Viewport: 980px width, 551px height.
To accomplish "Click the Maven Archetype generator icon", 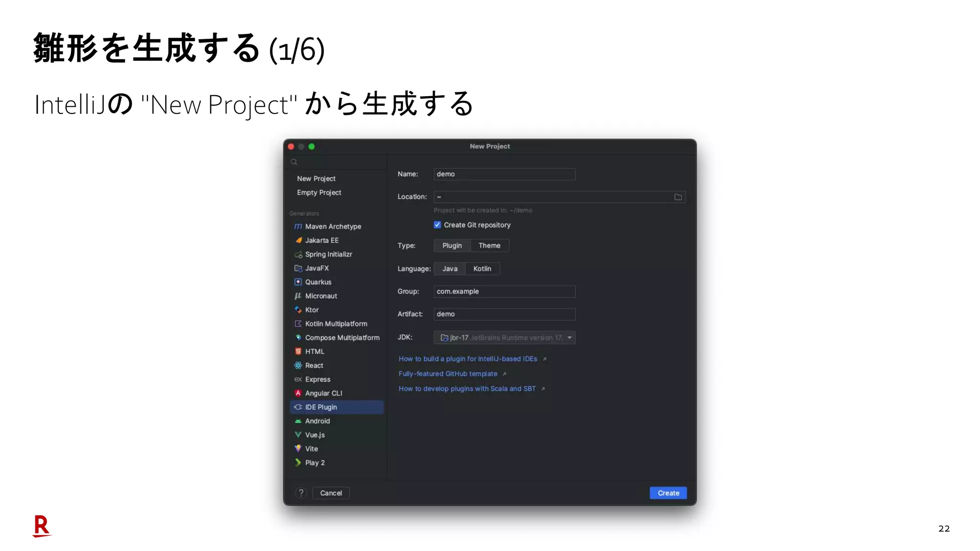I will click(298, 226).
